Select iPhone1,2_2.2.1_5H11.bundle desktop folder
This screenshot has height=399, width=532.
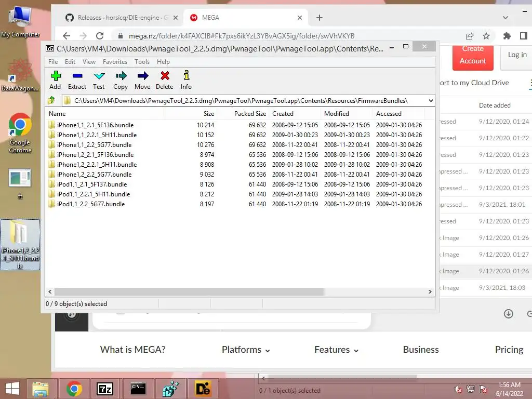tap(20, 245)
